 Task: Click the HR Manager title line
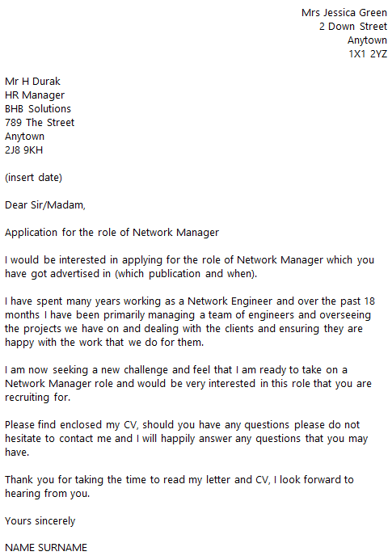click(35, 95)
